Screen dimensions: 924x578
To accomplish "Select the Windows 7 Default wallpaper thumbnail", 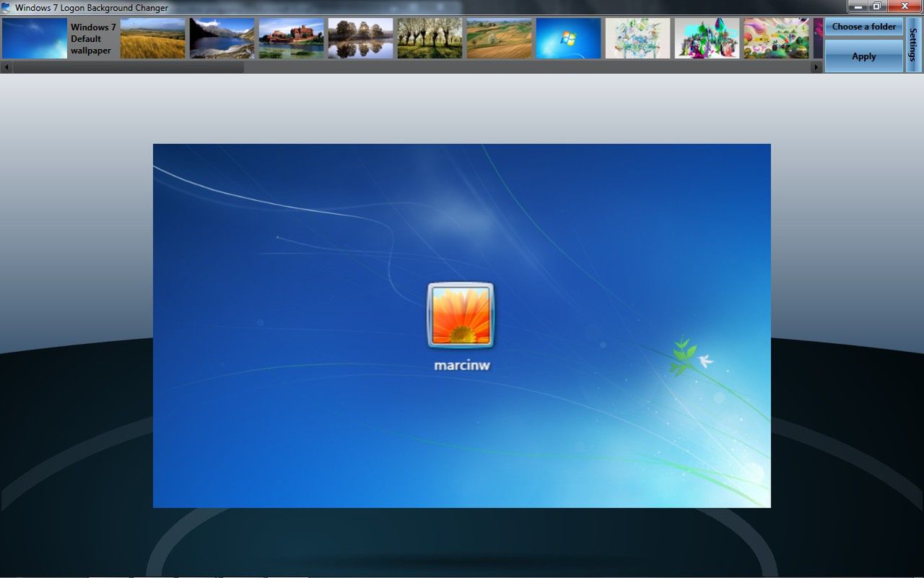I will click(35, 38).
